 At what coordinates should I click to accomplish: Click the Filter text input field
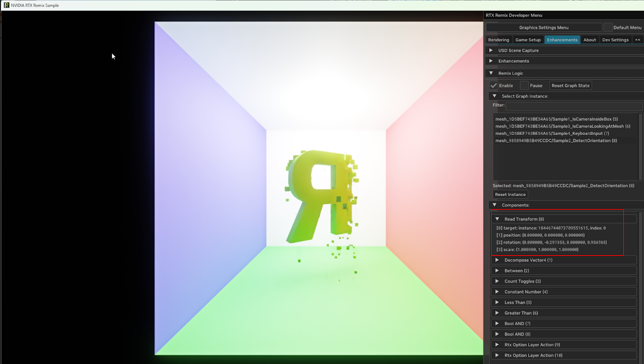(574, 106)
